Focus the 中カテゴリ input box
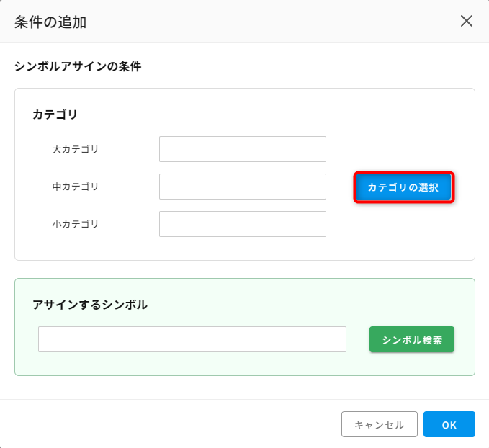This screenshot has height=448, width=489. [243, 187]
